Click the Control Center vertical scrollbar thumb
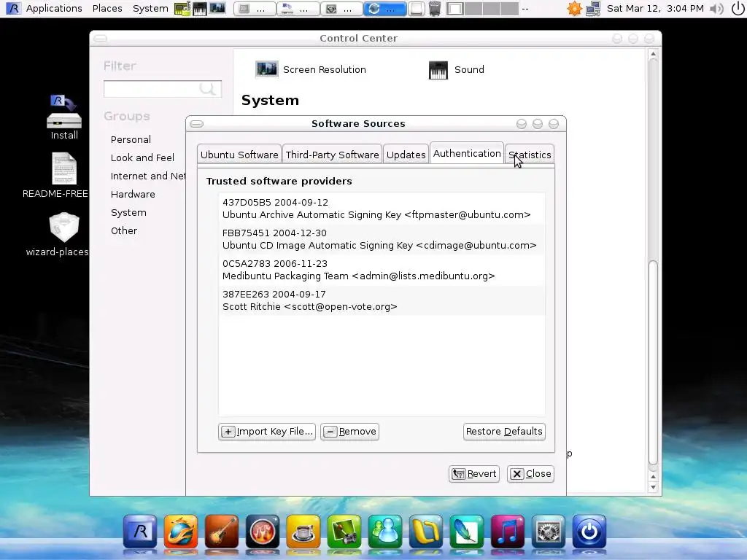Screen dimensions: 747x560 click(x=653, y=363)
